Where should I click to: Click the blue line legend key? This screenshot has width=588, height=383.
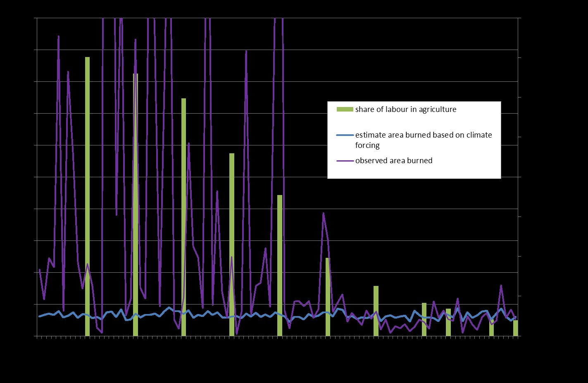(x=345, y=135)
